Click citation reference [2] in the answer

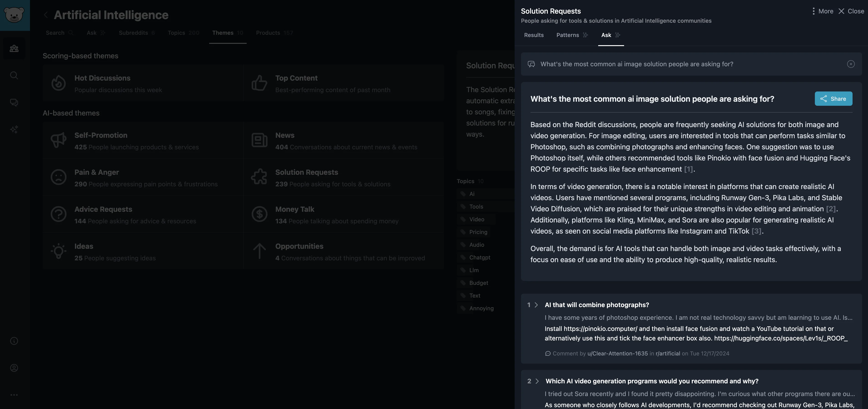(x=831, y=209)
